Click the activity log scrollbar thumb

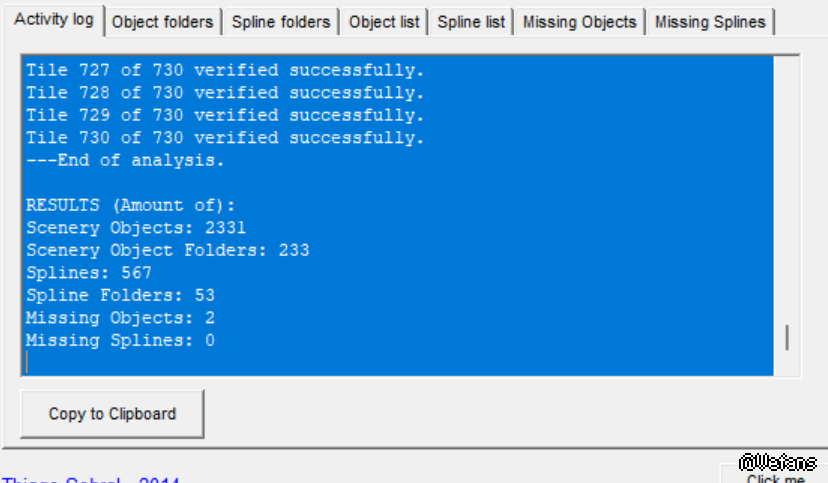787,338
